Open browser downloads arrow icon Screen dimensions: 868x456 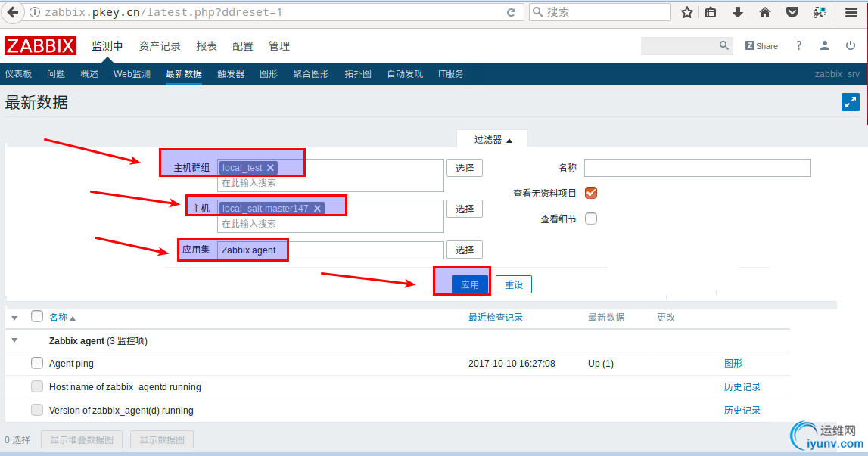(738, 12)
